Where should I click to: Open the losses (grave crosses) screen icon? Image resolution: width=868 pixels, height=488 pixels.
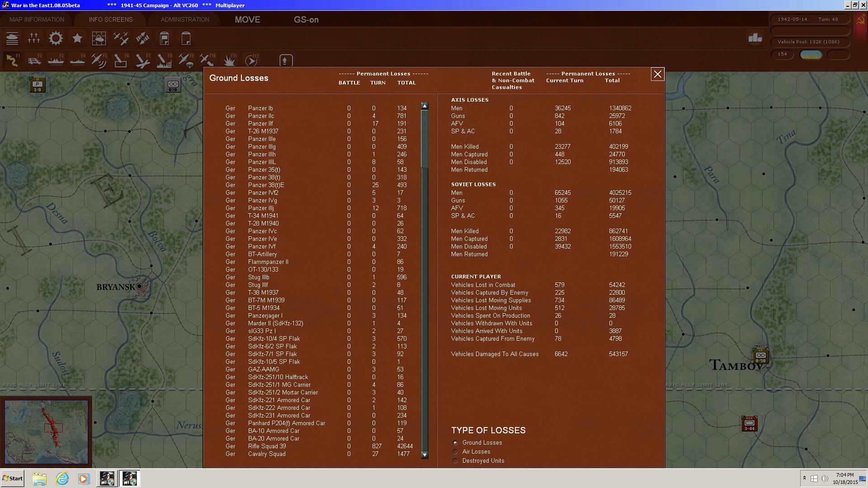tap(34, 38)
